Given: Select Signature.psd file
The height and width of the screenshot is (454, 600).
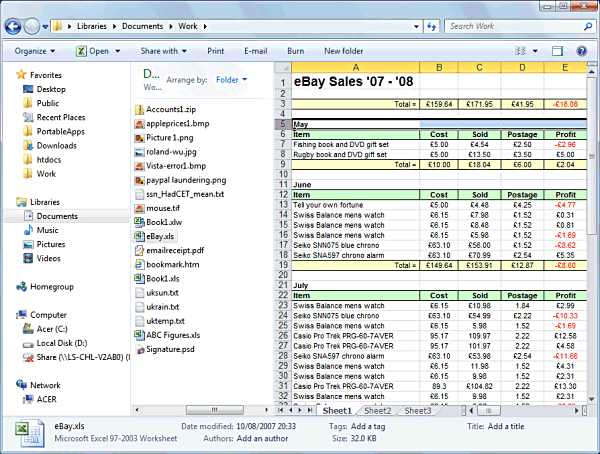Looking at the screenshot, I should tap(170, 349).
